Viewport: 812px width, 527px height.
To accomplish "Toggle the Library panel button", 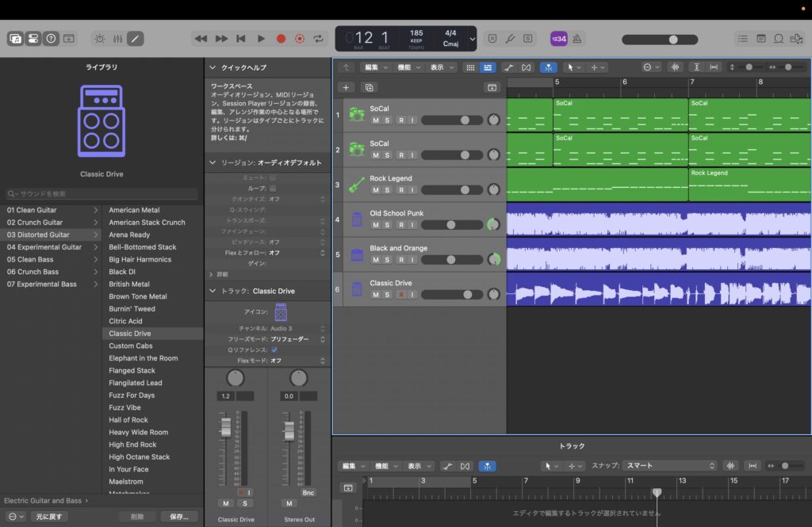I will [x=16, y=39].
